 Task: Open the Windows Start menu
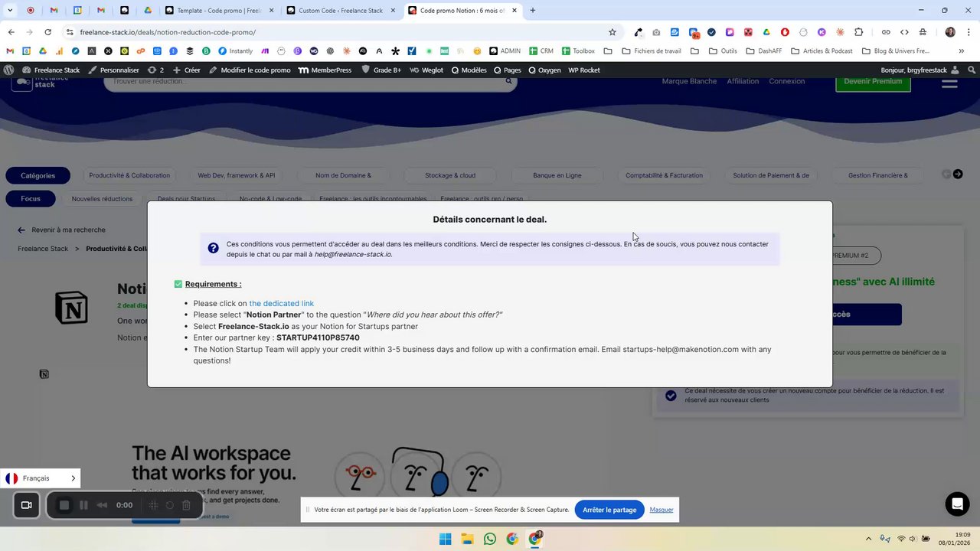pyautogui.click(x=445, y=539)
